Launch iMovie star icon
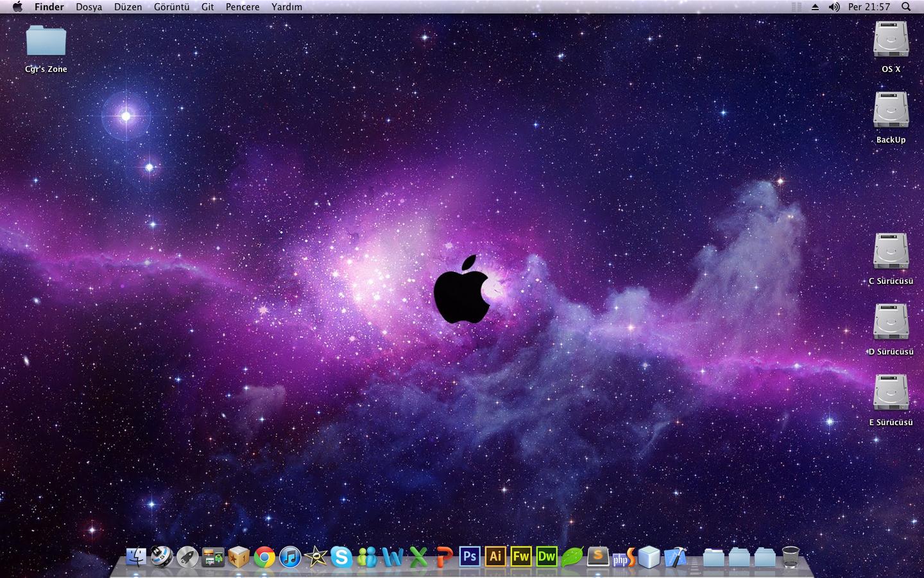The height and width of the screenshot is (578, 924). pyautogui.click(x=316, y=557)
